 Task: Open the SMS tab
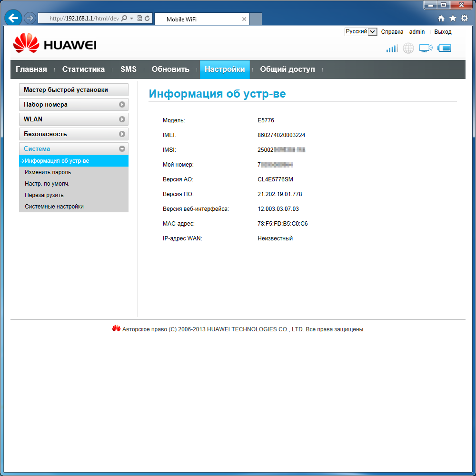129,69
